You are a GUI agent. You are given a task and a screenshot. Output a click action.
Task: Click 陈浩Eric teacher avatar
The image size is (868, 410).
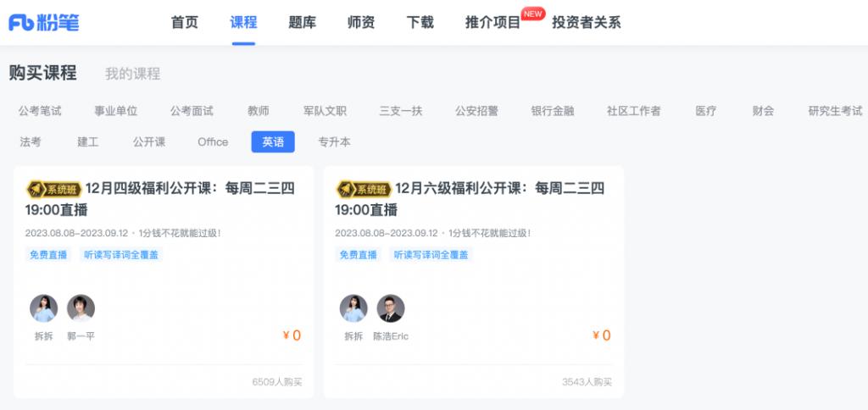[391, 308]
